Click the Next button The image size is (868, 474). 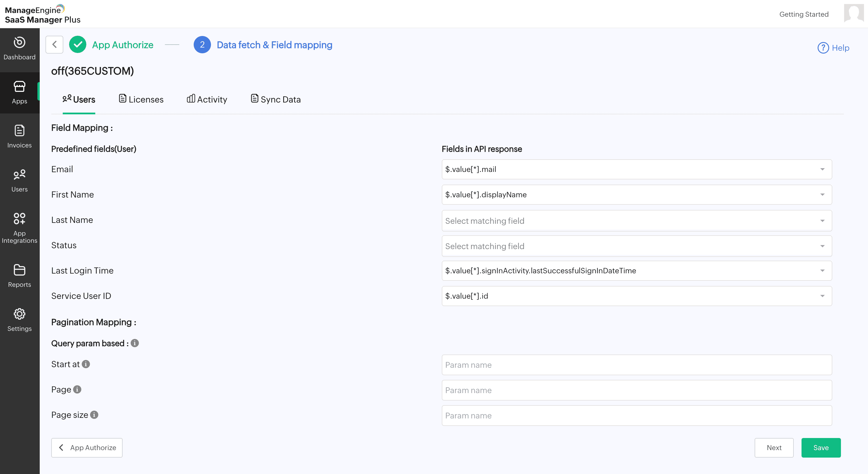pyautogui.click(x=774, y=448)
